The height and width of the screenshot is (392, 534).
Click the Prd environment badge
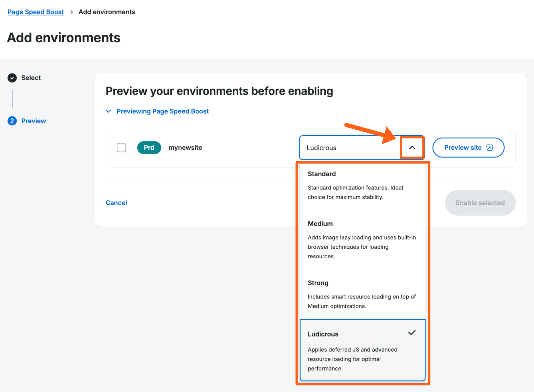tap(149, 147)
